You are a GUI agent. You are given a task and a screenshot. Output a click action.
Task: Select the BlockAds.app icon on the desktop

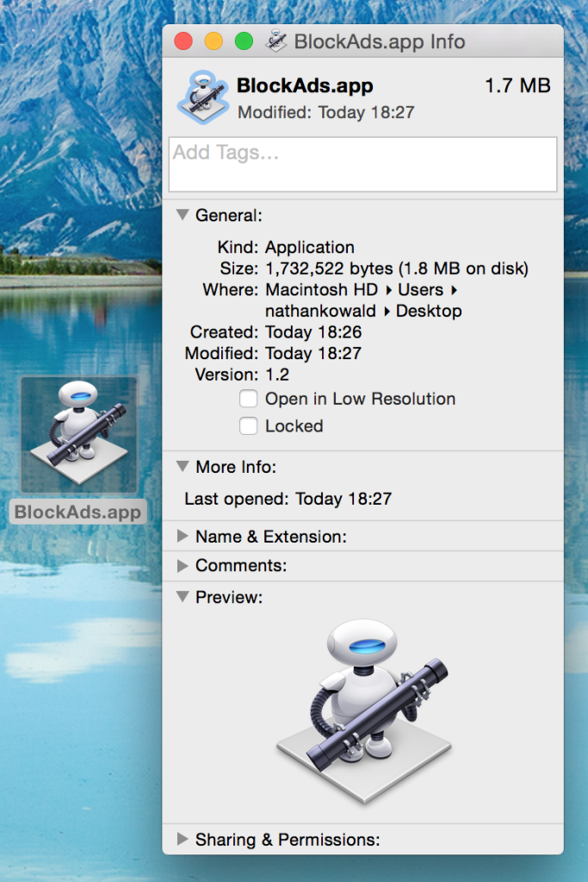click(x=78, y=435)
